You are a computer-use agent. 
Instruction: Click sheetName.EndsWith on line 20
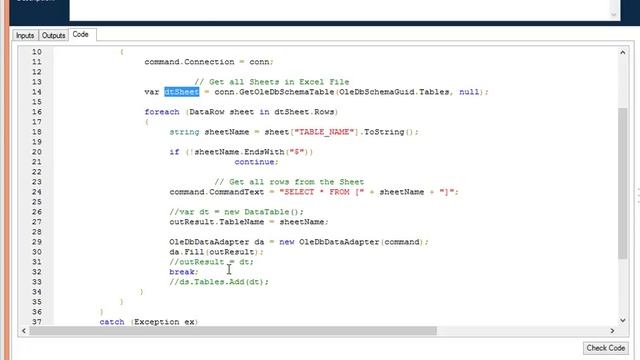click(x=239, y=152)
